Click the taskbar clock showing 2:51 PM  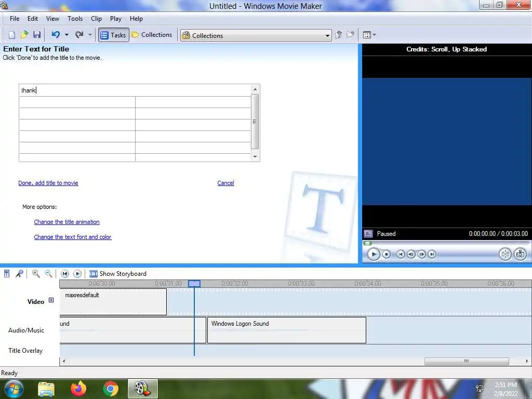pyautogui.click(x=506, y=389)
